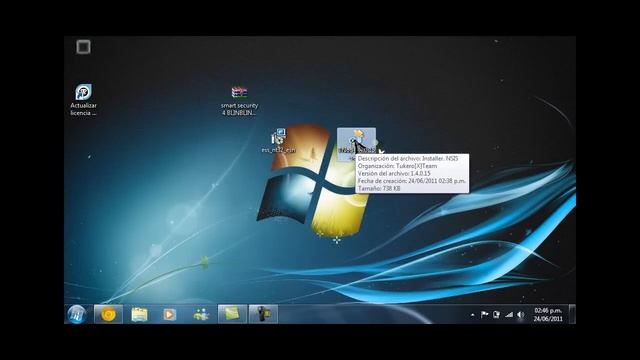Click the gray square icon at top-left
This screenshot has height=360, width=640.
[83, 47]
